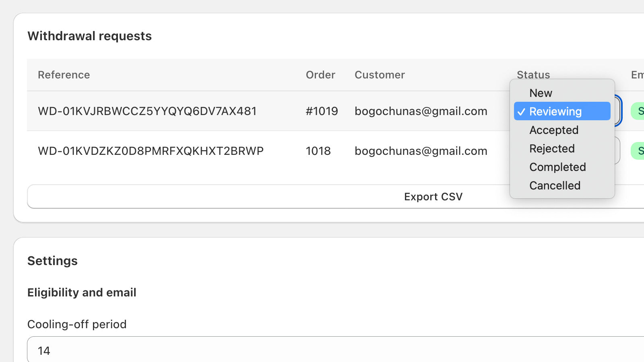
Task: Click reference WD-01KVJRBWCCZ5YYQYQ6DV7AX481
Action: pyautogui.click(x=147, y=111)
